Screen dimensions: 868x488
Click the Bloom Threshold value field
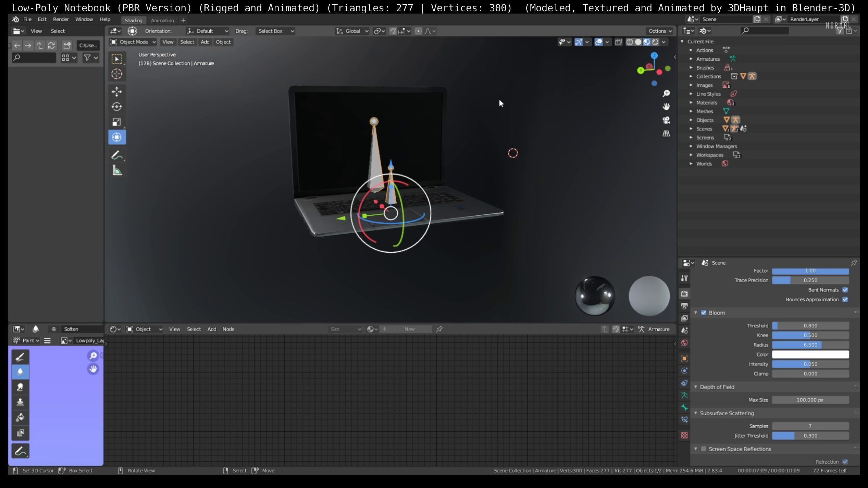pyautogui.click(x=810, y=326)
